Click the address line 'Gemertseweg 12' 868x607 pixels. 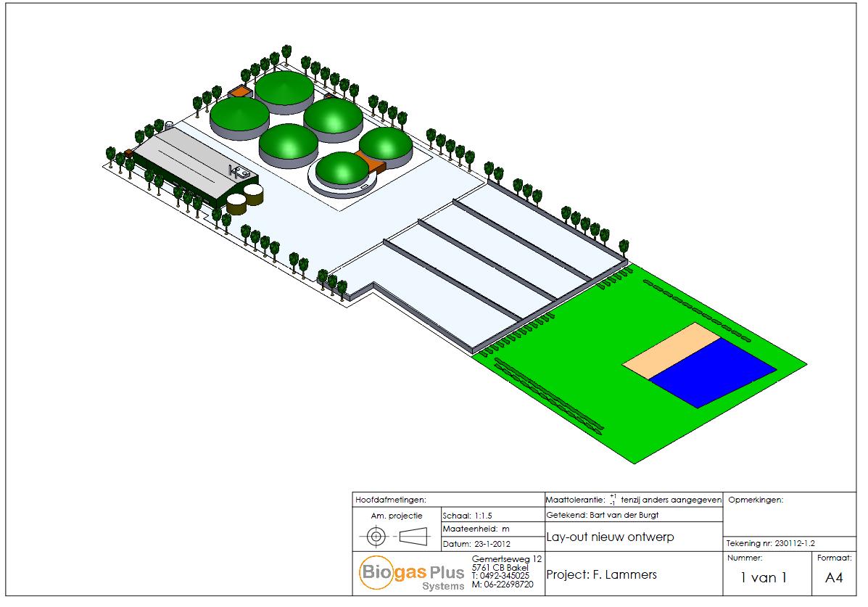507,559
